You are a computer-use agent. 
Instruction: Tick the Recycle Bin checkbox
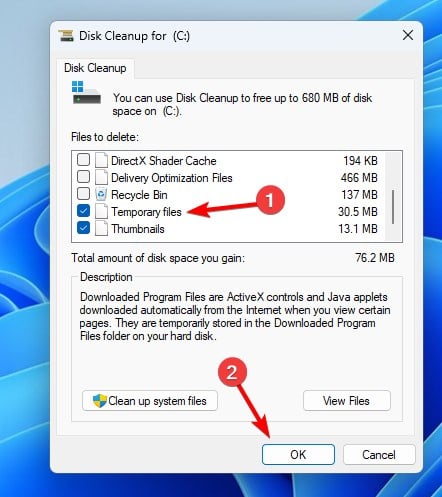[x=83, y=194]
